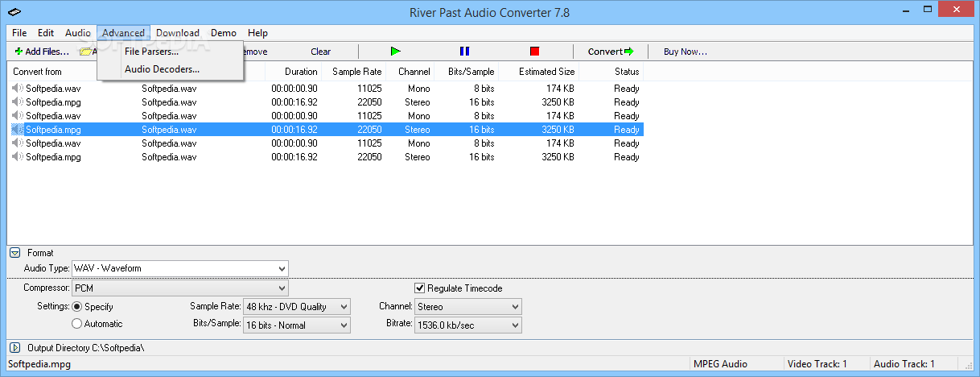Click Video Track: 1 in status bar
This screenshot has height=377, width=980.
pos(817,364)
